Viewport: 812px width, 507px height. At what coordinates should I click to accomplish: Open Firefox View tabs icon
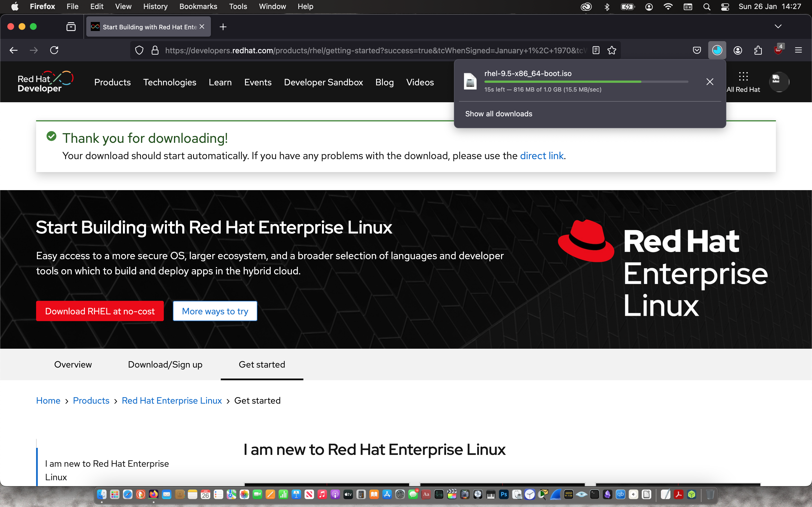coord(71,27)
